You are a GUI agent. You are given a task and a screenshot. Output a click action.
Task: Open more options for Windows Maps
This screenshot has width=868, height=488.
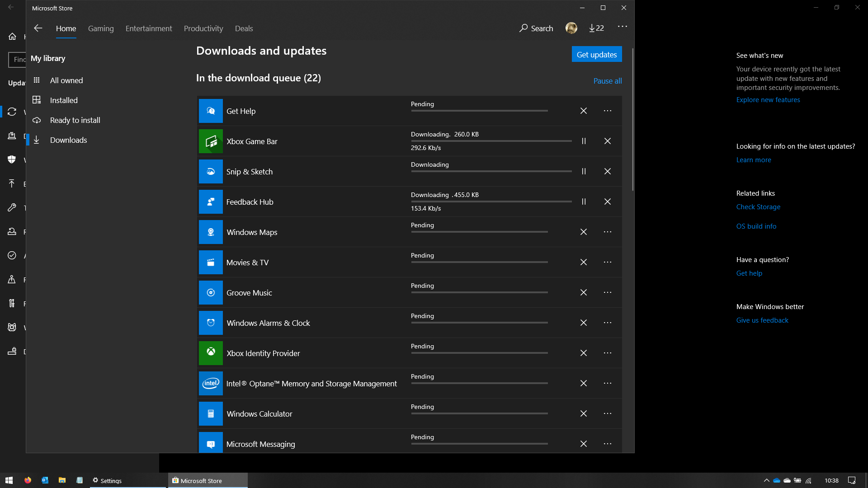click(608, 232)
